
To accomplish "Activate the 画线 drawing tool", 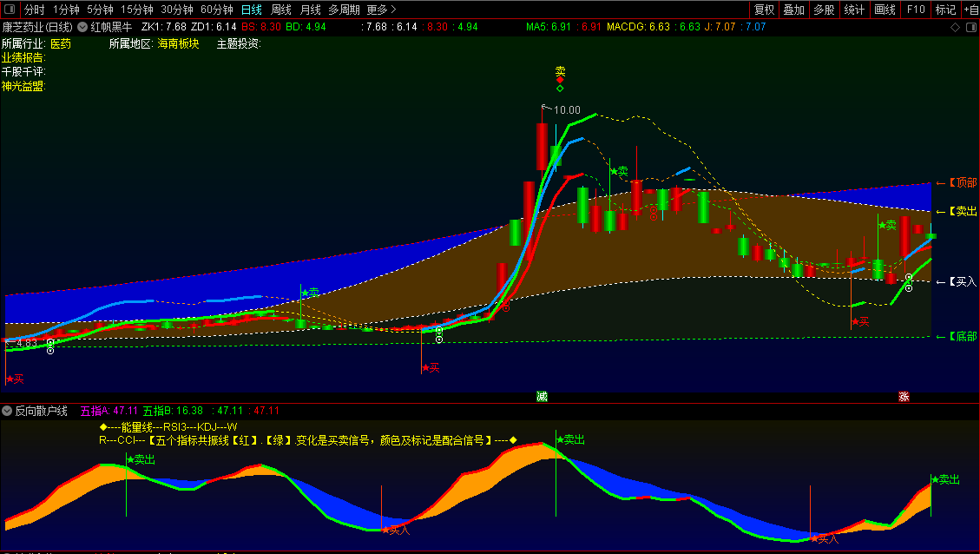I will (885, 10).
